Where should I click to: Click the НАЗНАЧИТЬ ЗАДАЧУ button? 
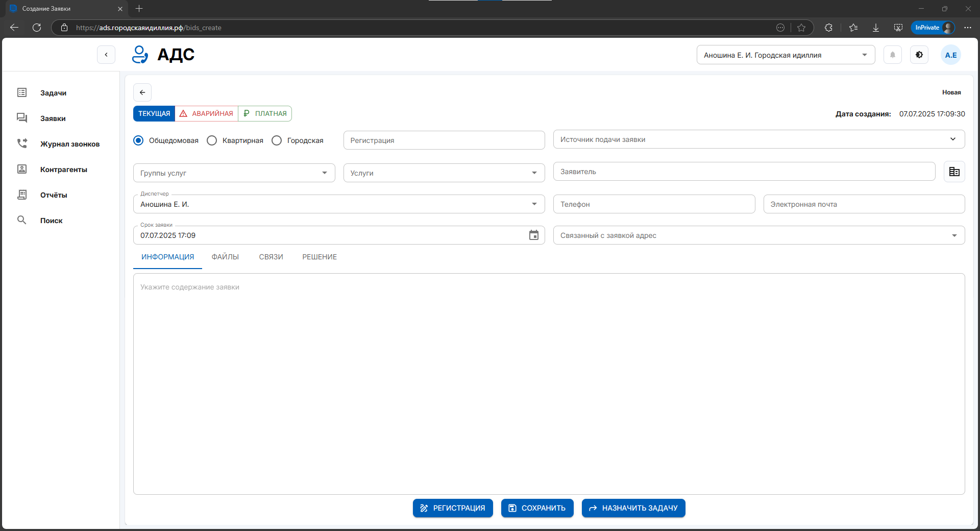633,508
